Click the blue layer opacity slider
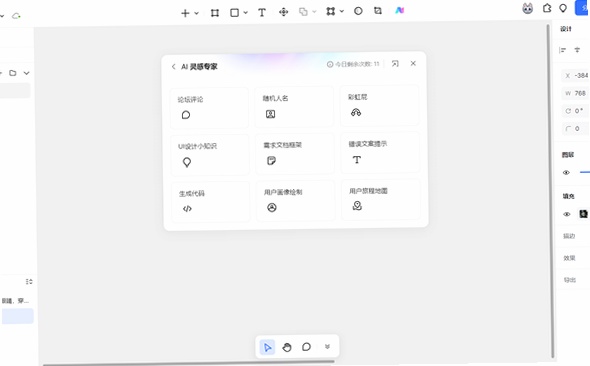590x366 pixels. (x=585, y=172)
